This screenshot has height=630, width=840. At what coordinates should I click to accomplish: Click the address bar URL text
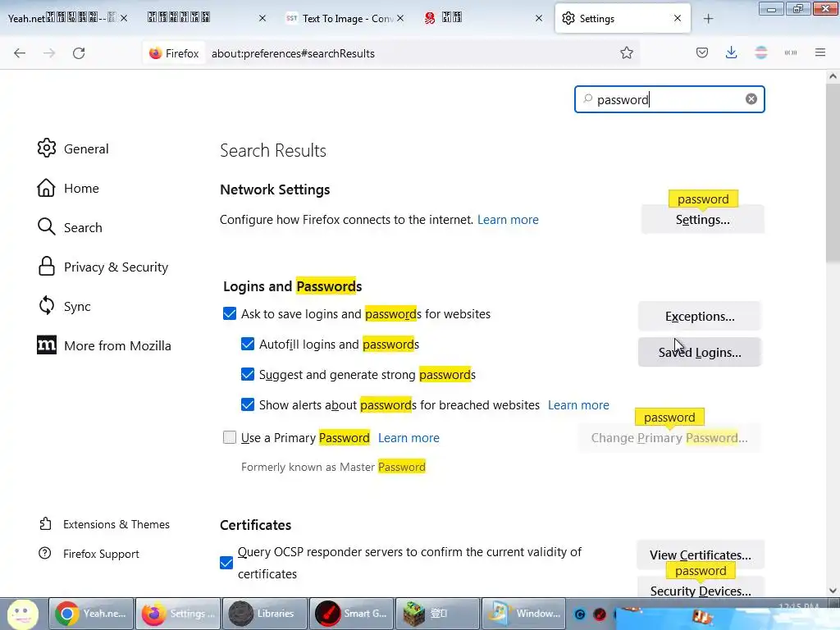click(293, 53)
